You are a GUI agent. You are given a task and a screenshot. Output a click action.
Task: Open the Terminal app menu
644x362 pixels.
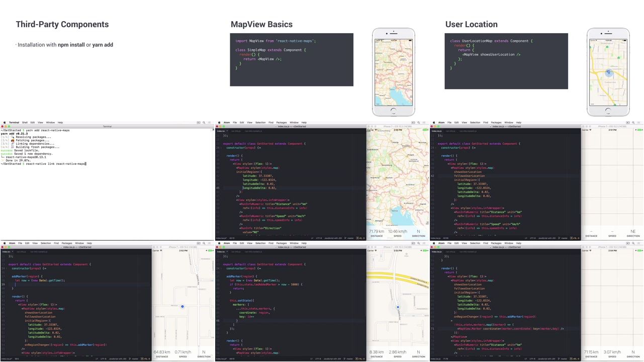click(x=14, y=123)
